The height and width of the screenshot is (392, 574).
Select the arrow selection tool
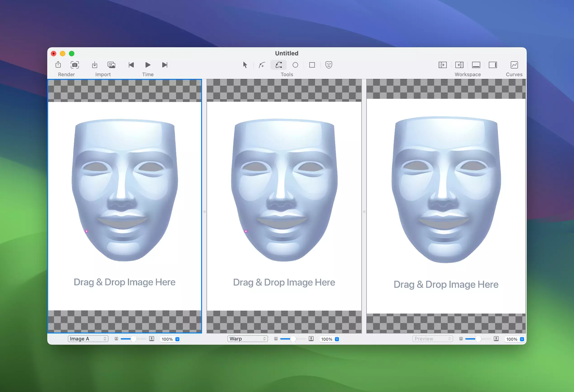coord(245,65)
